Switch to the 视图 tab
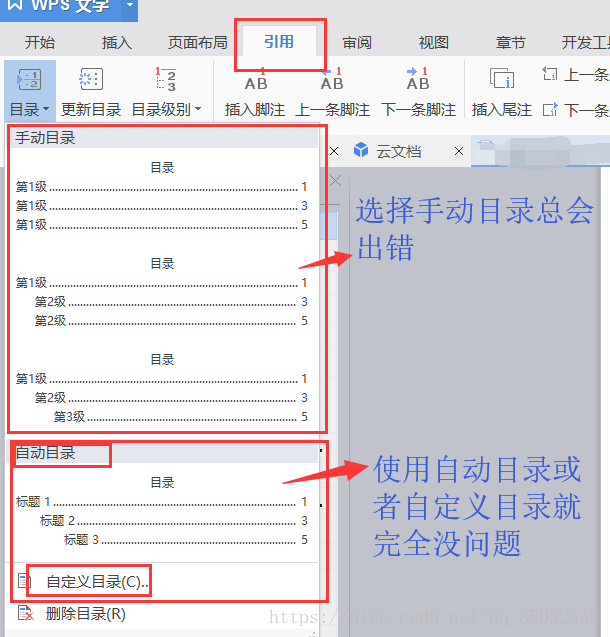 coord(434,42)
